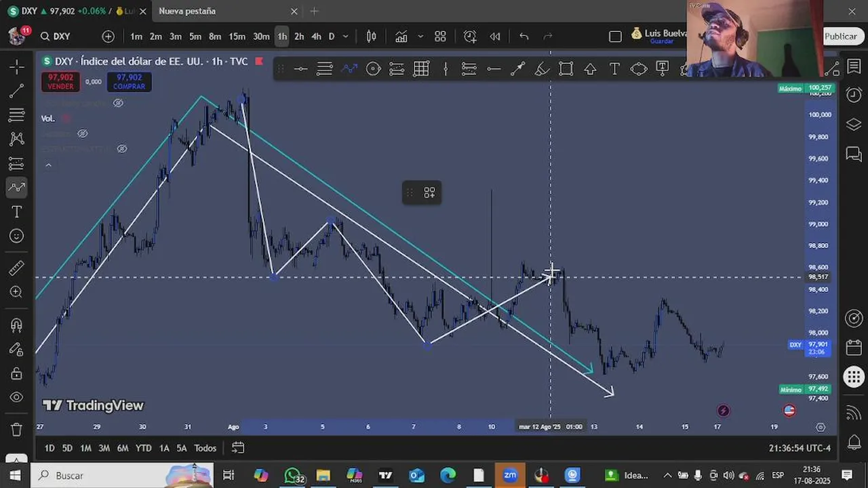Open the object tree layers panel
The height and width of the screenshot is (488, 868).
854,125
